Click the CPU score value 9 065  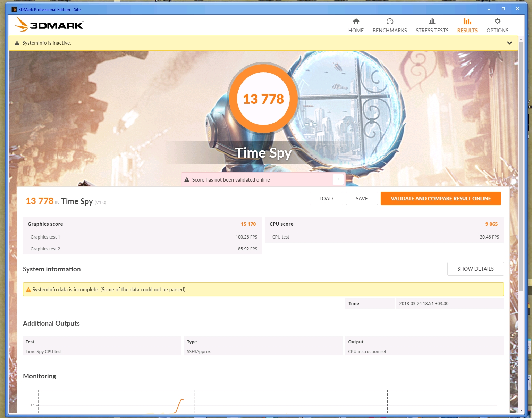(491, 224)
